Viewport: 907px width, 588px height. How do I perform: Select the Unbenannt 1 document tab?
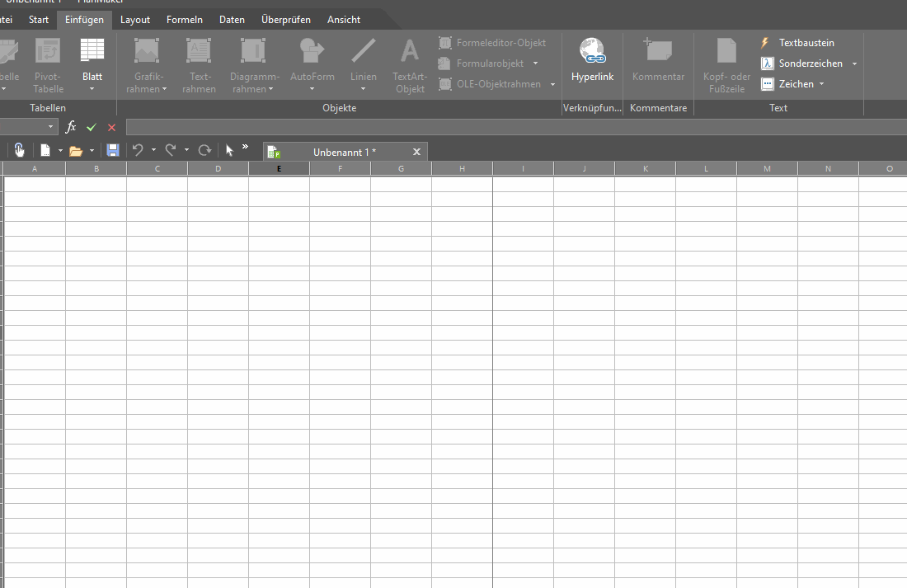coord(345,153)
